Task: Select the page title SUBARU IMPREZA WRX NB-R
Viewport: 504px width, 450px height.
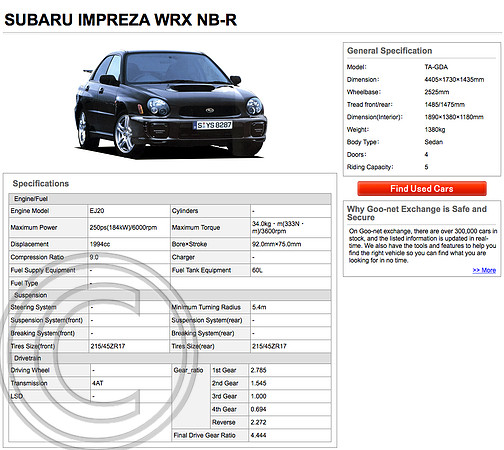Action: (x=121, y=20)
